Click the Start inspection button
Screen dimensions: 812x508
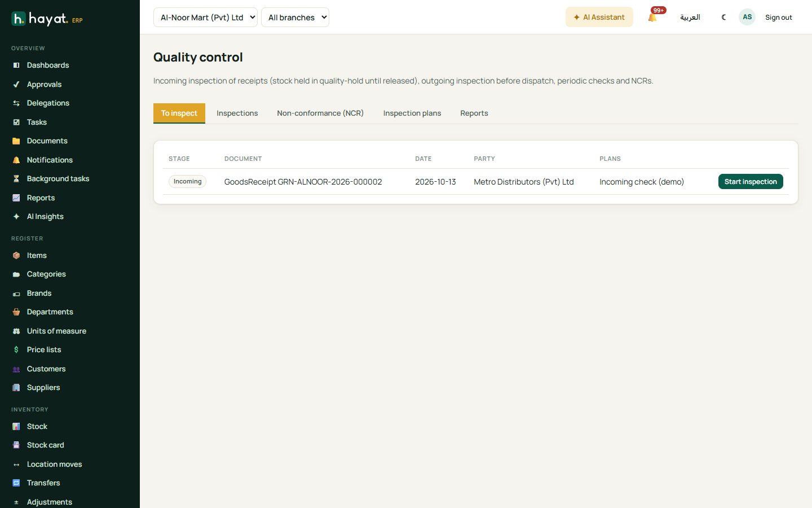click(x=751, y=181)
